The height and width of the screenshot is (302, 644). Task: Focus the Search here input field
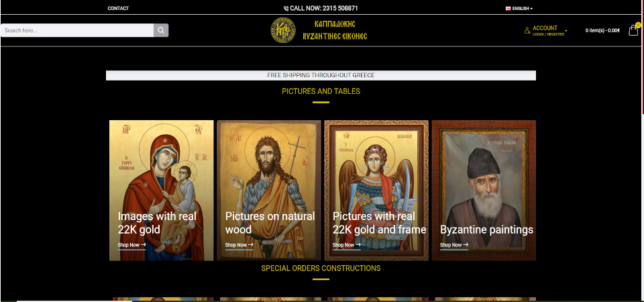77,30
